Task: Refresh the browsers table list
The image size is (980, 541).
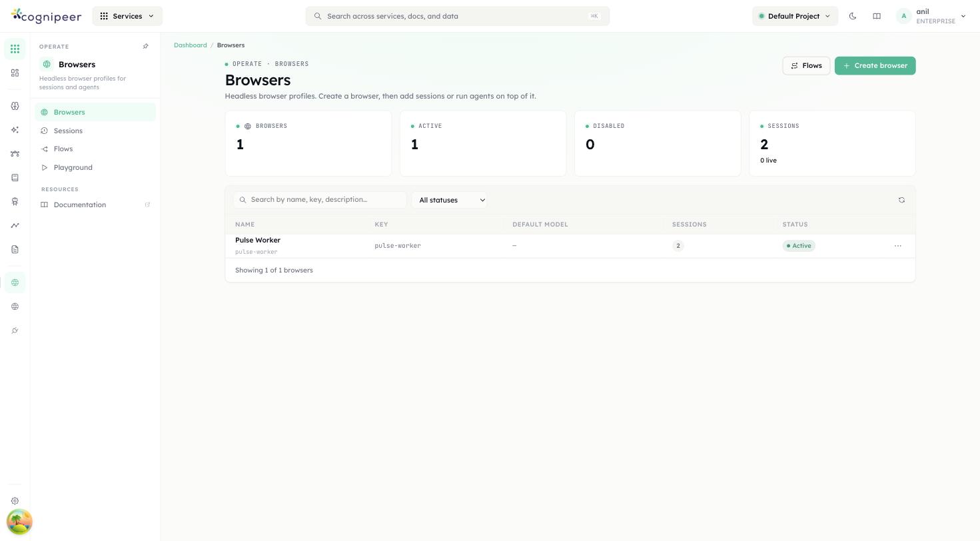Action: [901, 200]
